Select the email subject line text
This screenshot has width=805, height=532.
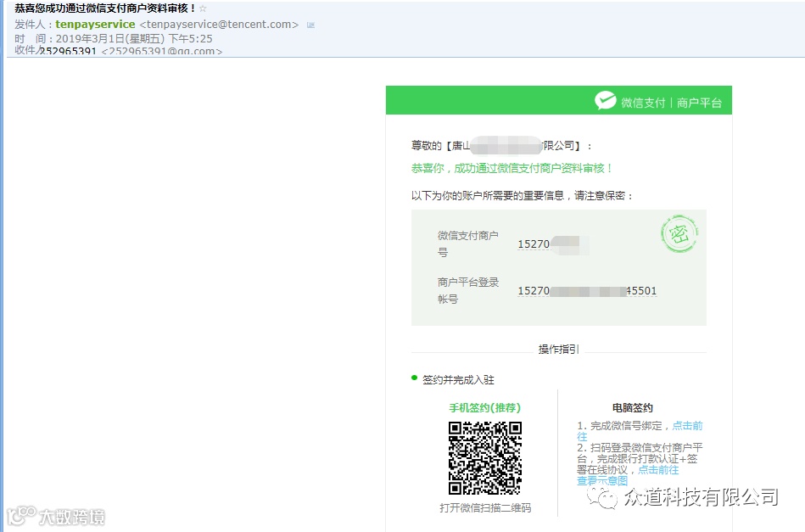click(x=104, y=8)
